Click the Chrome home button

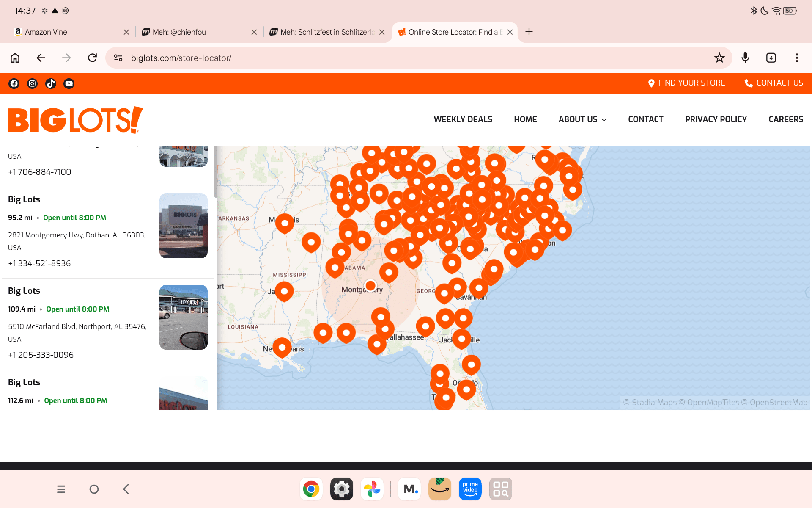[x=15, y=58]
